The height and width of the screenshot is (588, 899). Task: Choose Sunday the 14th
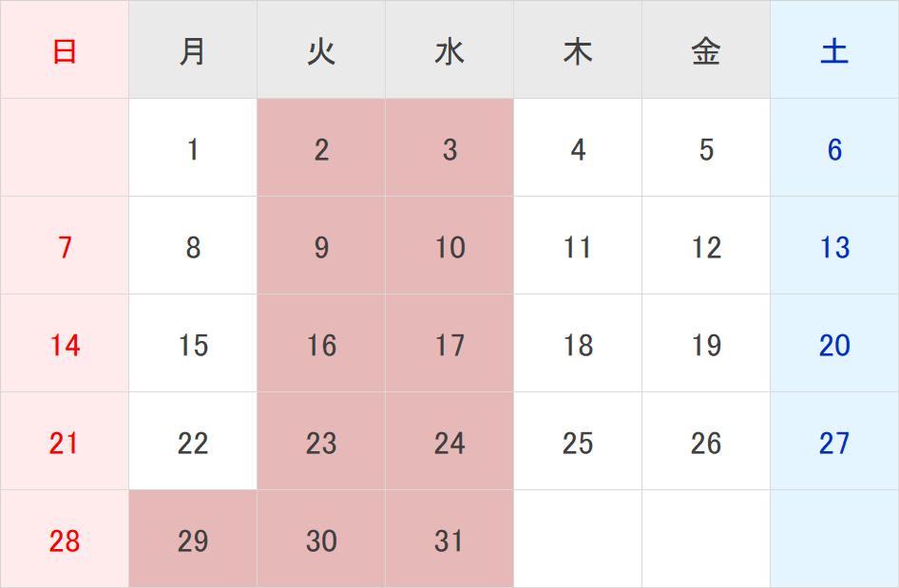pyautogui.click(x=65, y=346)
